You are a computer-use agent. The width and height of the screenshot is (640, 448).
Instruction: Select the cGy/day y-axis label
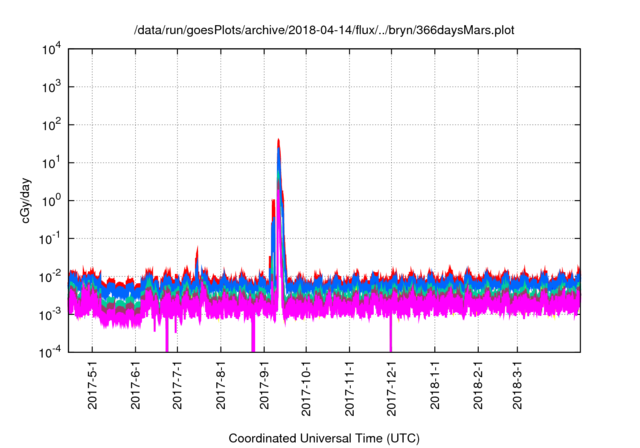point(26,200)
